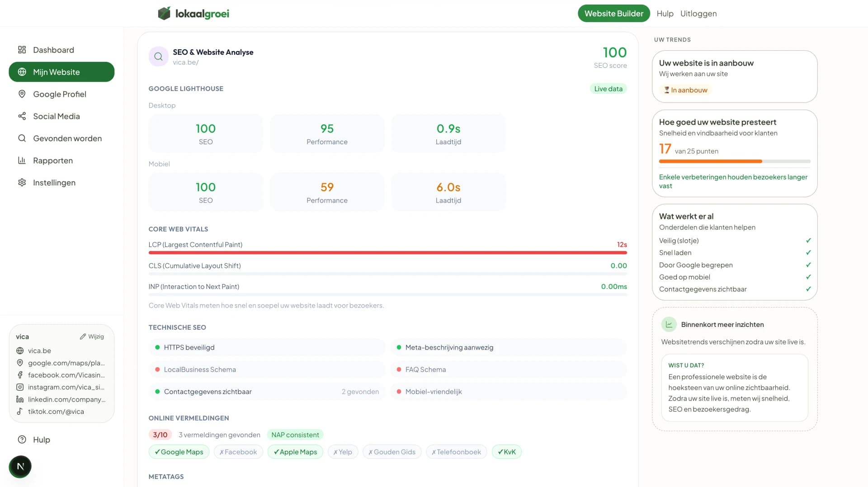Click the Meta-beschrijving aanwezig row
Viewport: 868px width, 487px height.
509,348
